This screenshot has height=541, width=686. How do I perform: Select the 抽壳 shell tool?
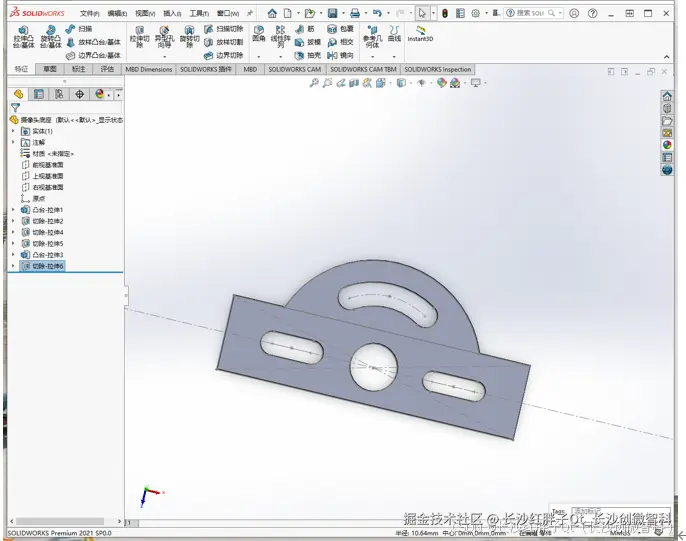click(x=308, y=56)
